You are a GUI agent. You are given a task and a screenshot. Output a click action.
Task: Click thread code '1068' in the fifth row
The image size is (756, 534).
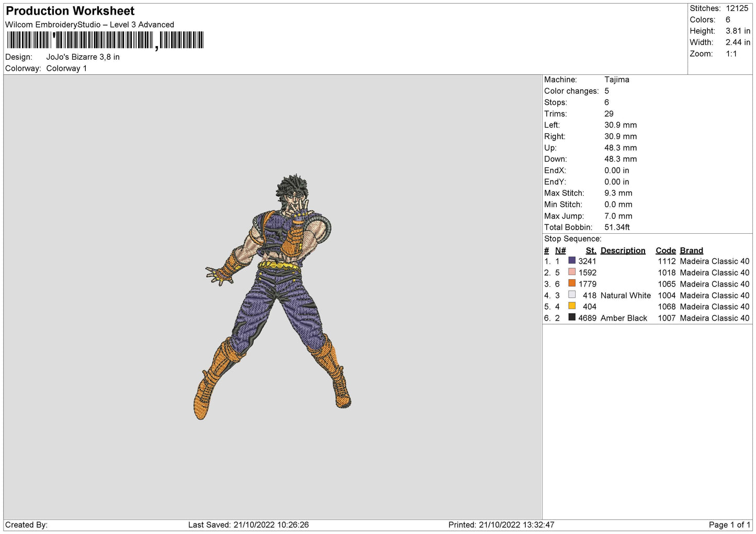[667, 306]
